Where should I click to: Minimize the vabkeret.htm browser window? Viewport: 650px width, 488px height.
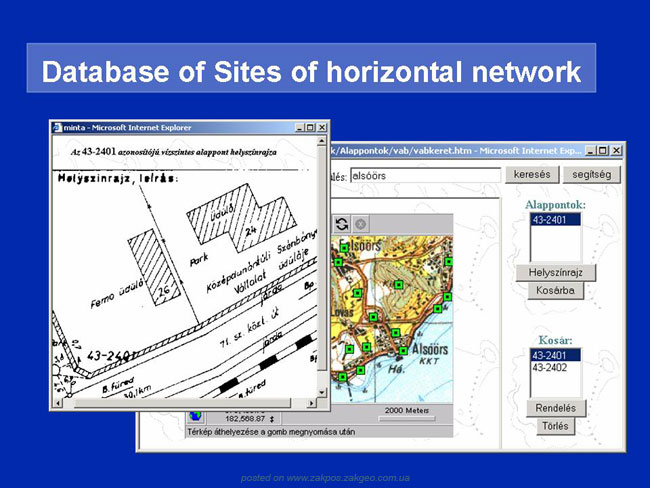[591, 151]
